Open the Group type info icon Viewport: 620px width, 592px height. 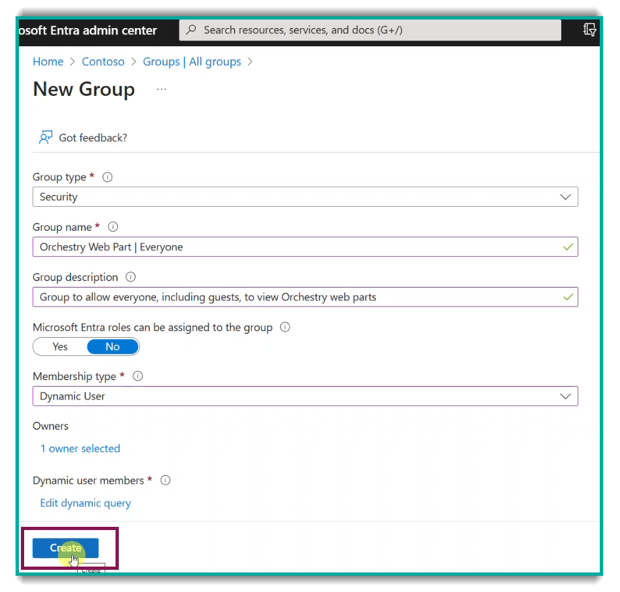coord(108,177)
